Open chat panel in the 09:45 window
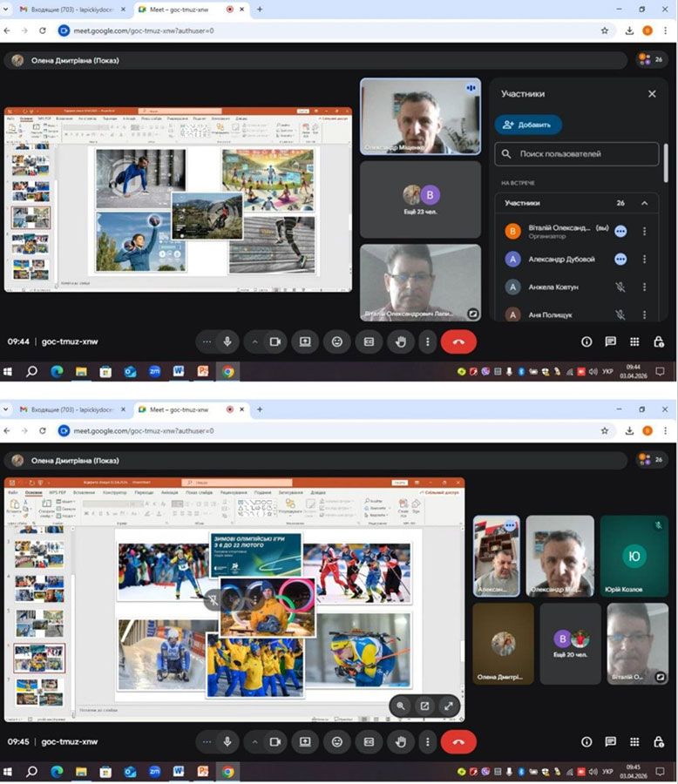The width and height of the screenshot is (678, 784). tap(610, 741)
